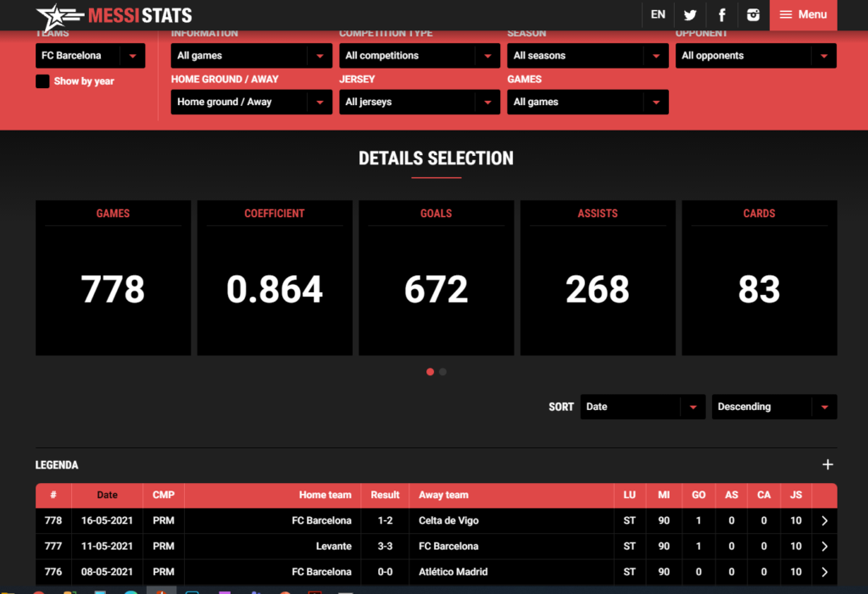Viewport: 868px width, 594px height.
Task: Click the AS column header
Action: pyautogui.click(x=732, y=496)
